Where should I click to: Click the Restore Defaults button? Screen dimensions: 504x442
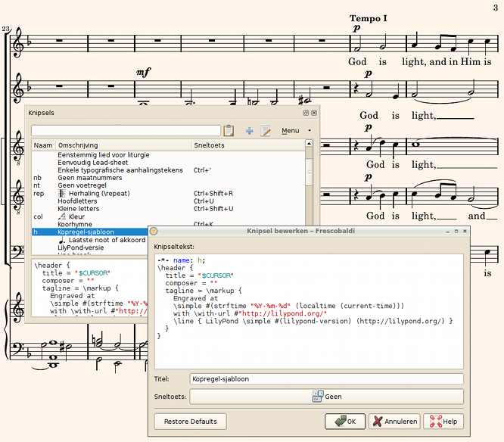[x=190, y=422]
